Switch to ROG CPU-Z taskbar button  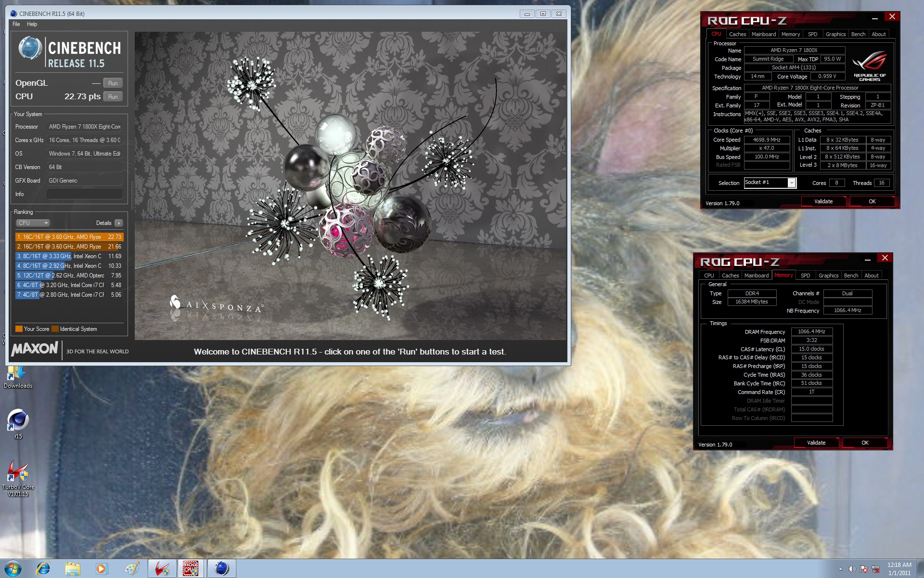(191, 569)
